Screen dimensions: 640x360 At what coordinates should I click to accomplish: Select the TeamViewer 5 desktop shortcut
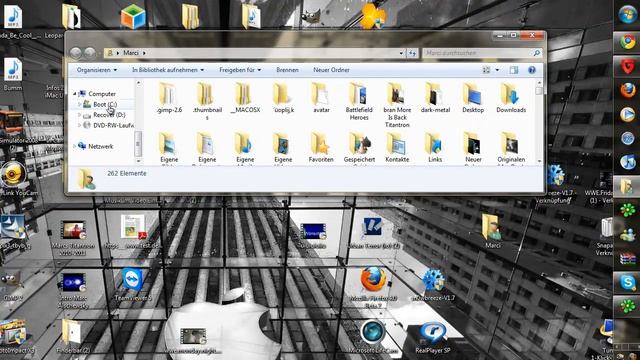pos(133,284)
